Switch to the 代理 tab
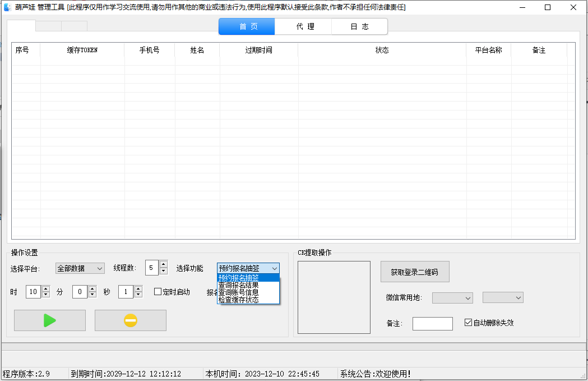 (305, 26)
